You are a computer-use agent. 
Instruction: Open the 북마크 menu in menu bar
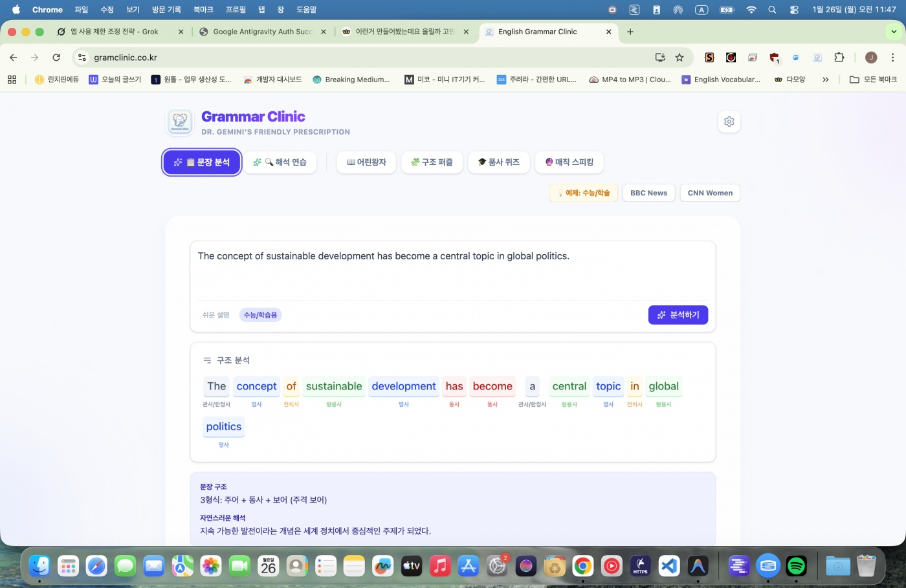[x=203, y=10]
